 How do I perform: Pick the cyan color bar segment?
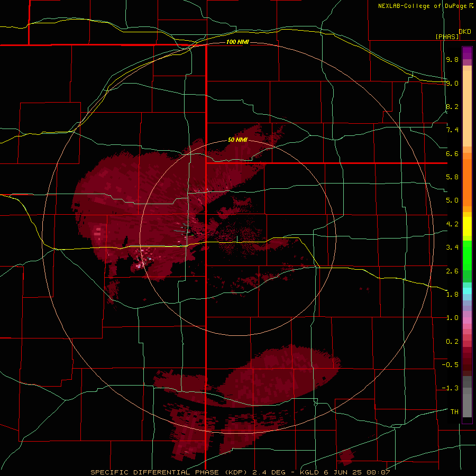pyautogui.click(x=467, y=291)
